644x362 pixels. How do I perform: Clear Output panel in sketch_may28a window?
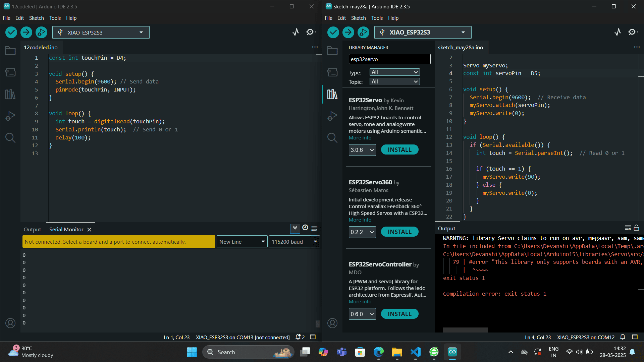coord(628,228)
